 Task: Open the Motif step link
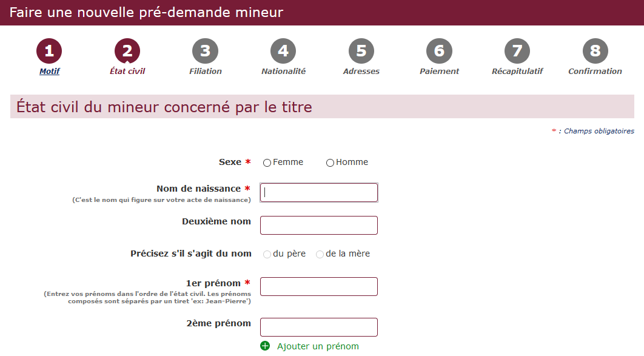click(x=49, y=71)
